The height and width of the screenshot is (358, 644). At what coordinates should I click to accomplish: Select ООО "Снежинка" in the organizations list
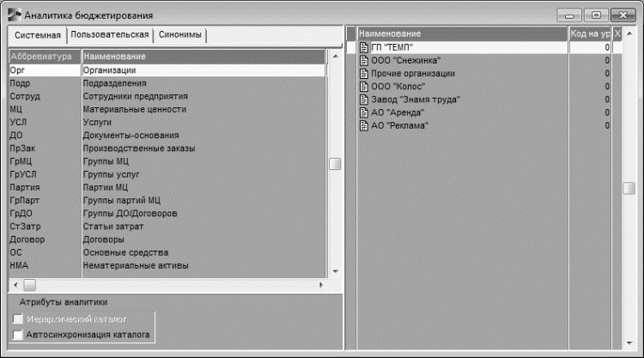tap(406, 61)
